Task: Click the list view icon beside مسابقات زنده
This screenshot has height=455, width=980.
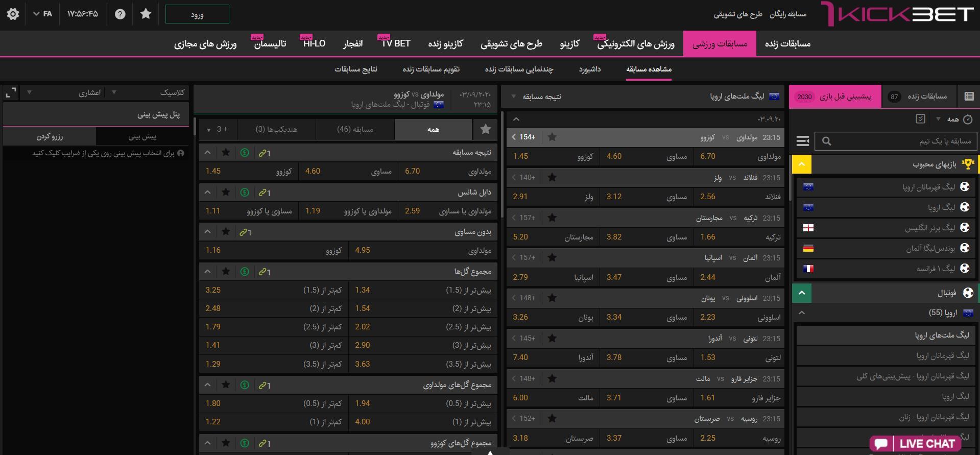Action: point(969,96)
